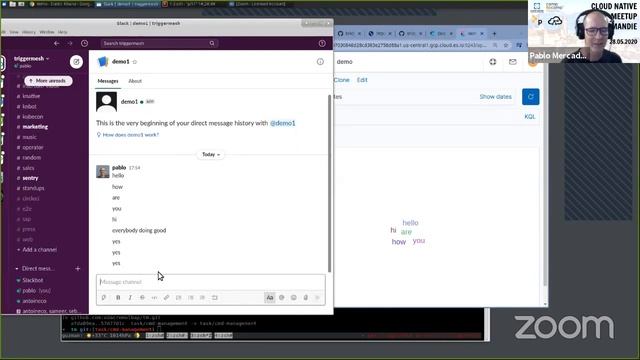
Task: Open the mail icon in Kibana header
Action: 513,62
